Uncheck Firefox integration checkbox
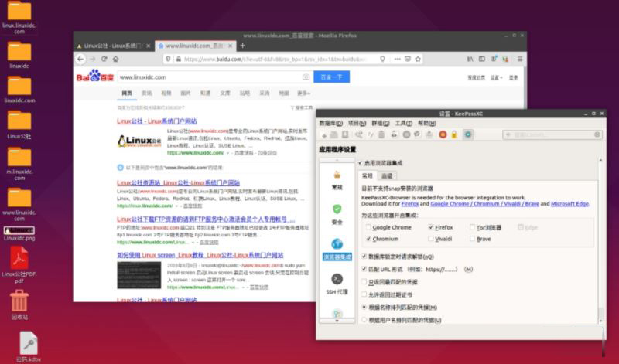 pyautogui.click(x=431, y=227)
